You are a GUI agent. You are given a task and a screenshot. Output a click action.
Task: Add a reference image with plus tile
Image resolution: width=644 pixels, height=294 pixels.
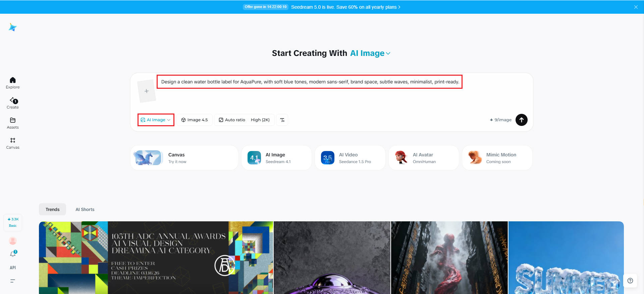[x=147, y=91]
